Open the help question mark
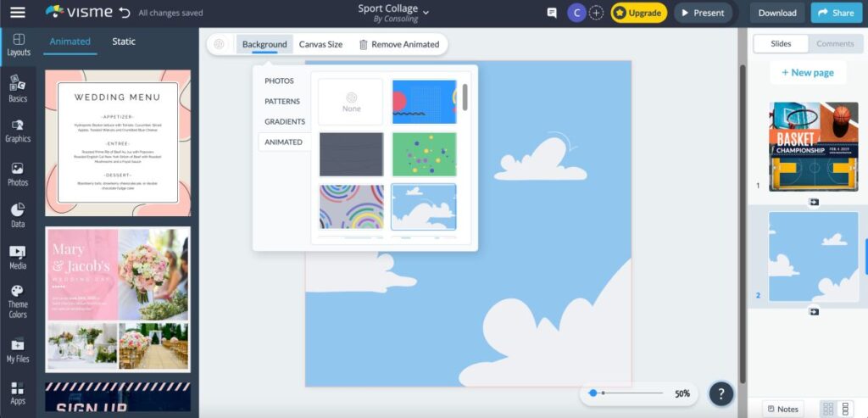Screen dimensions: 868x418 coord(721,393)
